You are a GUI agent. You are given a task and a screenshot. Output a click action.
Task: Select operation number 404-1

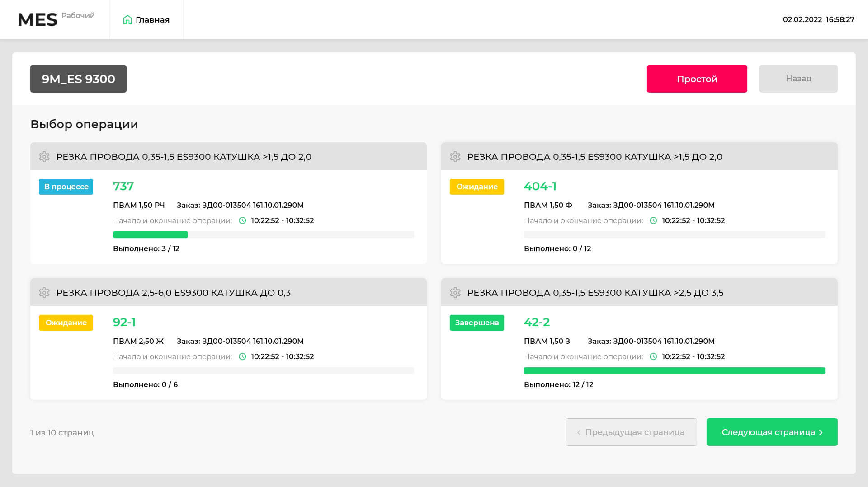540,186
